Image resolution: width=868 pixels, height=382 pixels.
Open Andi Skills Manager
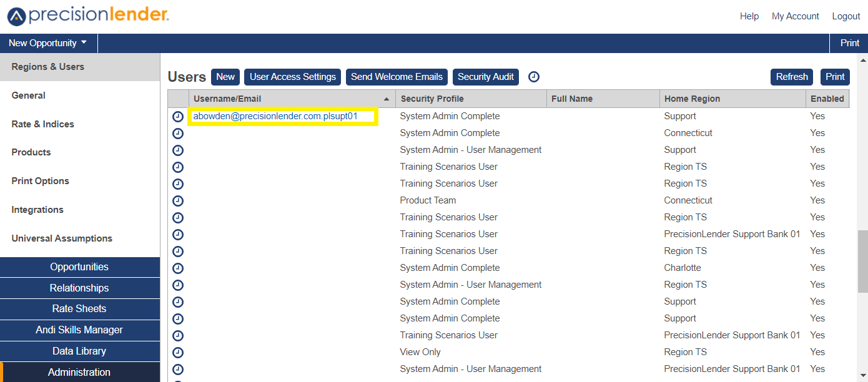click(x=80, y=330)
